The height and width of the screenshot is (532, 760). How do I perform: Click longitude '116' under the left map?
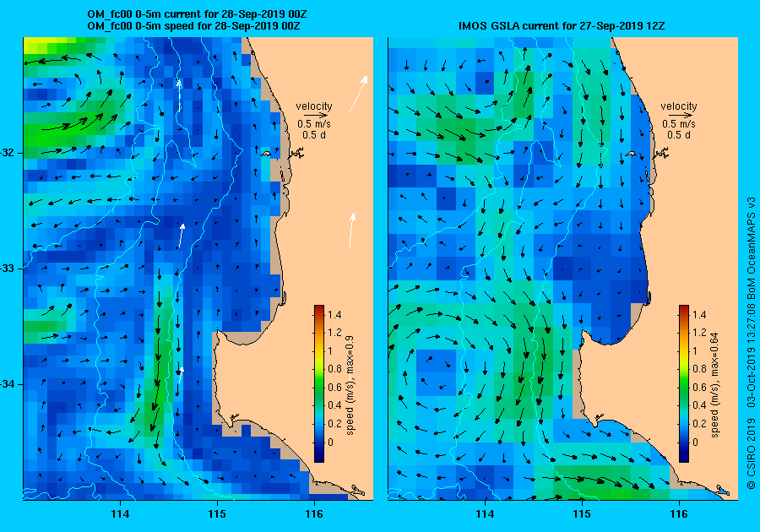coord(314,514)
